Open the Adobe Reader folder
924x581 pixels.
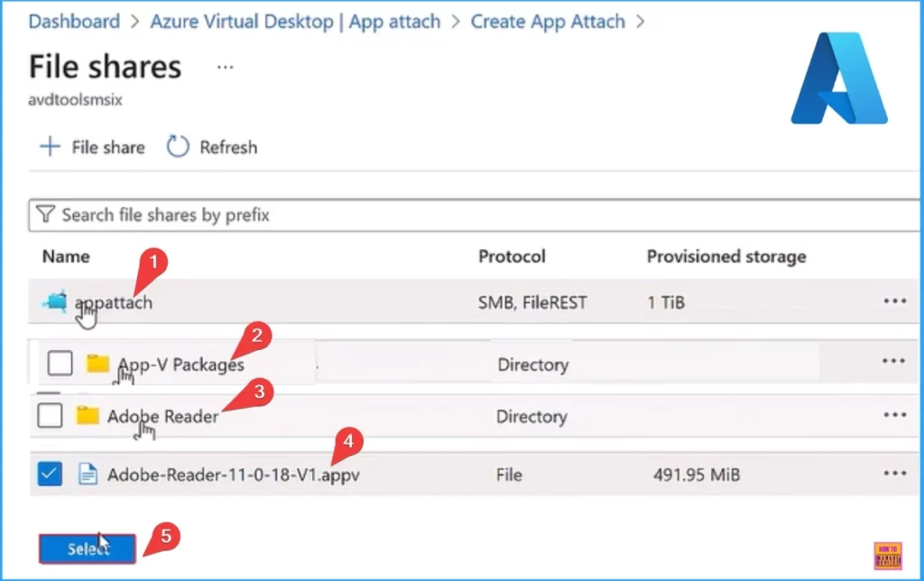[x=162, y=417]
